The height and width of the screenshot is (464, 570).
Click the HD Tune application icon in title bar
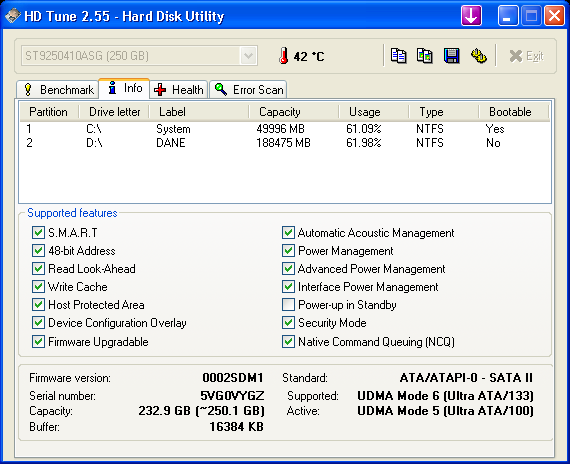[x=12, y=16]
